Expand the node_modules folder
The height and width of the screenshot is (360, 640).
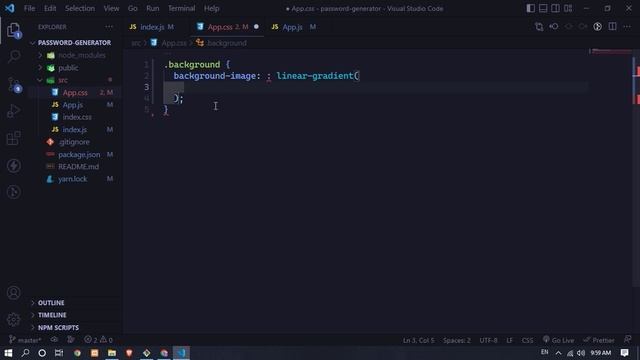click(76, 55)
